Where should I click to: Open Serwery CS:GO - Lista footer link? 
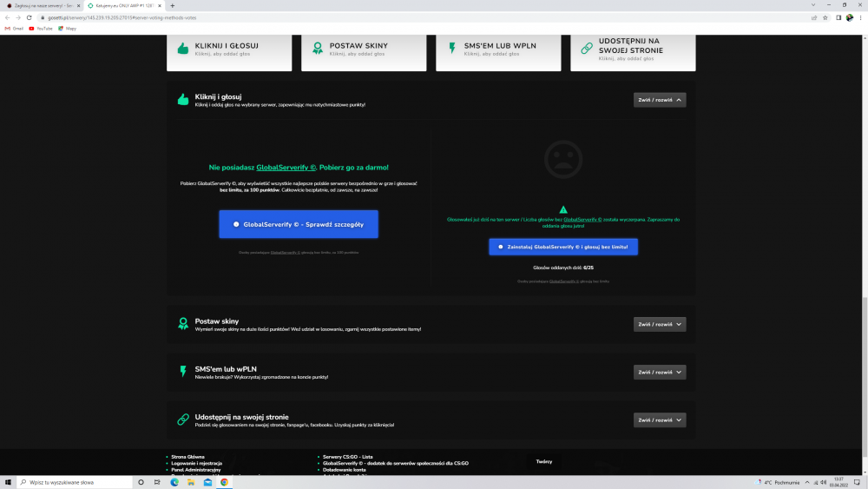point(348,457)
